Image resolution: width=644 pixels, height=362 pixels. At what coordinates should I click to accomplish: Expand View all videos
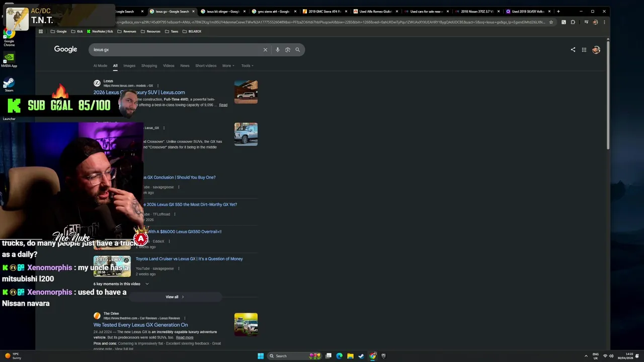pos(175,297)
